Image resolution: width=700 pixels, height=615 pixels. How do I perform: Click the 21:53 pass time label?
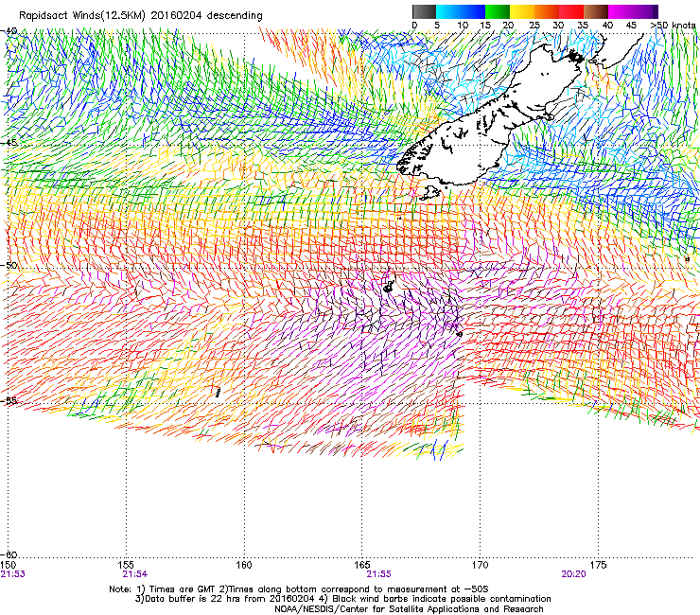pyautogui.click(x=13, y=574)
